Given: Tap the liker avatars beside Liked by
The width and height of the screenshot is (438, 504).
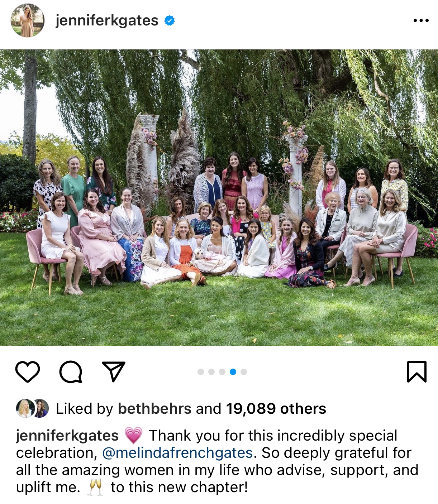Looking at the screenshot, I should [32, 408].
